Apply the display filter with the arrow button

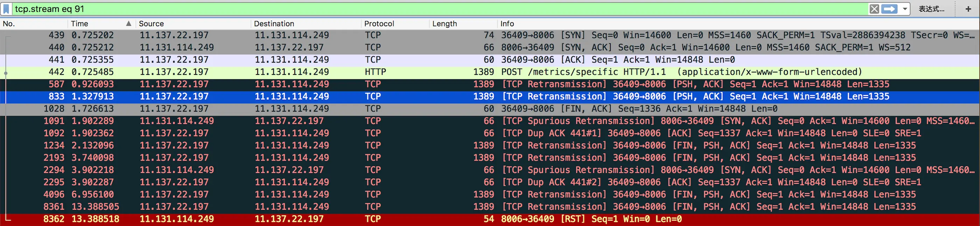click(889, 9)
